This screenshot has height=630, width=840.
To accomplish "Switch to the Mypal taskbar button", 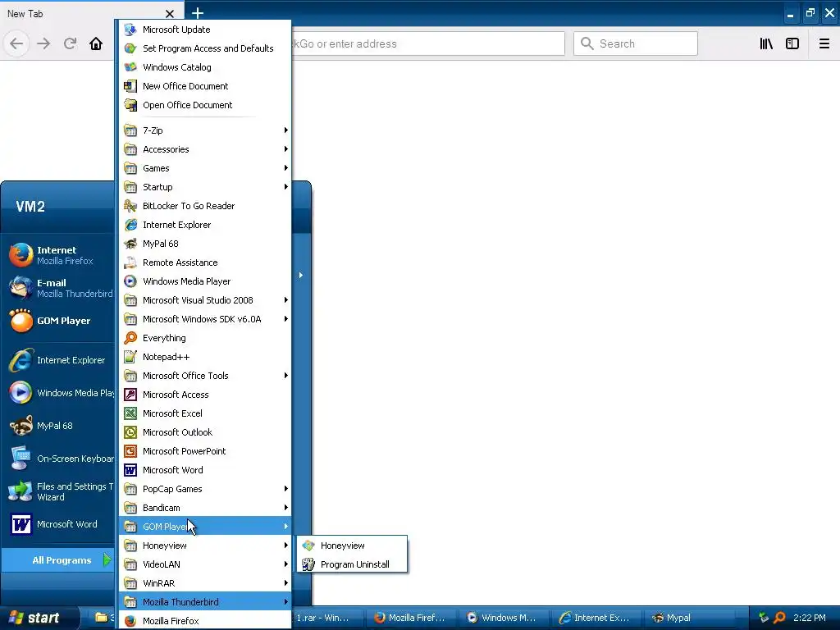I will point(690,618).
